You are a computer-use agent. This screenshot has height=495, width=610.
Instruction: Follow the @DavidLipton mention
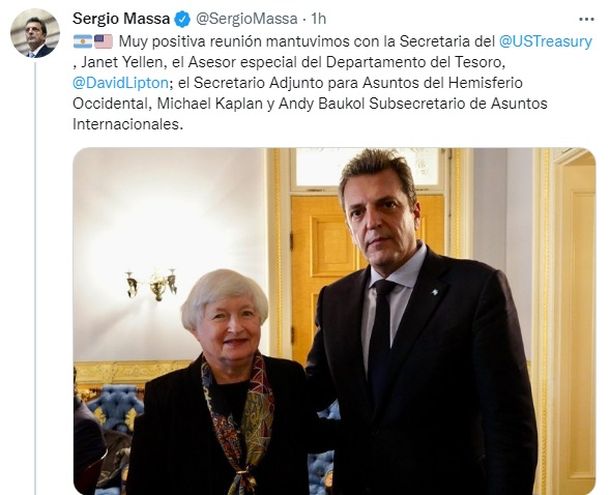coord(121,82)
